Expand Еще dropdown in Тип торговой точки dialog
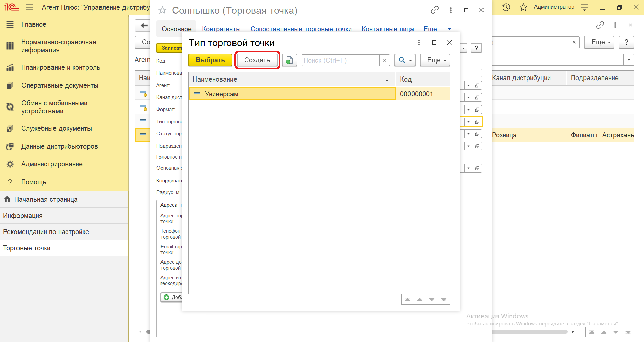The image size is (644, 342). 435,60
